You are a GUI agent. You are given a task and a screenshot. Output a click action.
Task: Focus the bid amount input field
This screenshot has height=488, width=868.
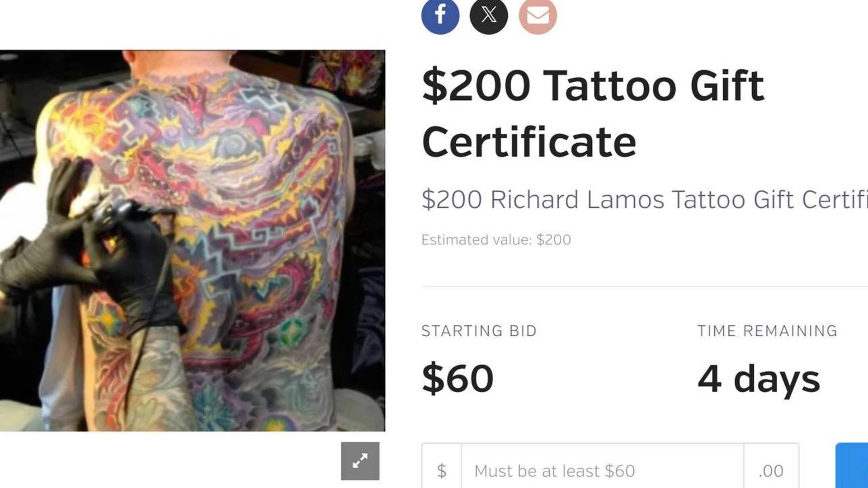click(602, 470)
